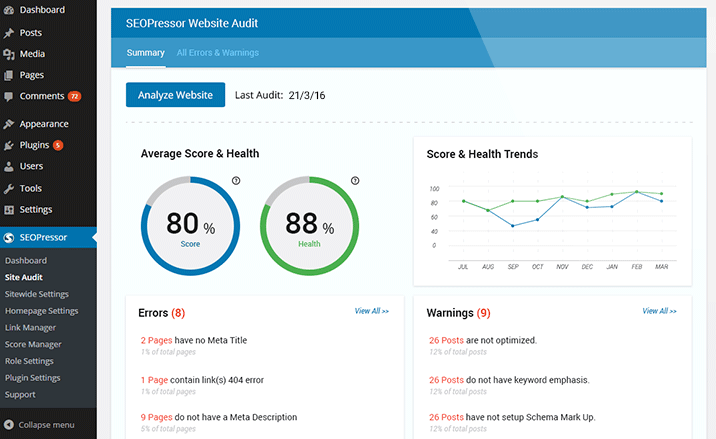Click the Analyze Website button
The width and height of the screenshot is (716, 439).
click(x=175, y=95)
